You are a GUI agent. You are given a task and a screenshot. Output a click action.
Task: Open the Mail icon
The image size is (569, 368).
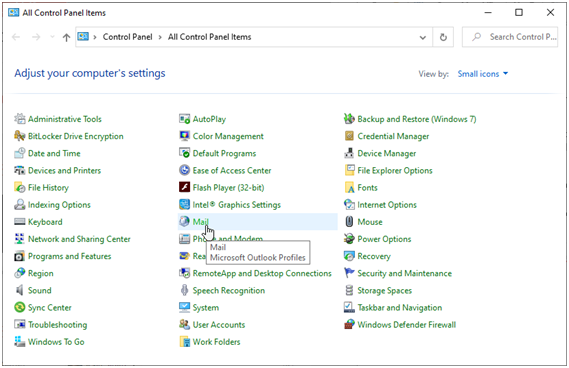[184, 221]
